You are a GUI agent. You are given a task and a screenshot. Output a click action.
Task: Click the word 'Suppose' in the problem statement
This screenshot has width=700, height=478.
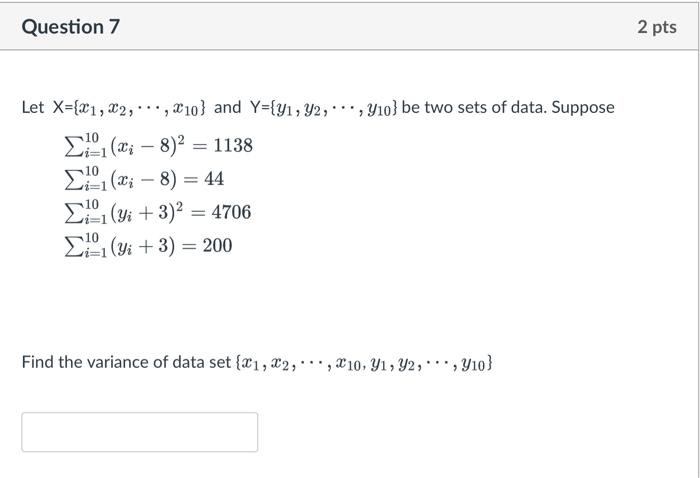(583, 108)
